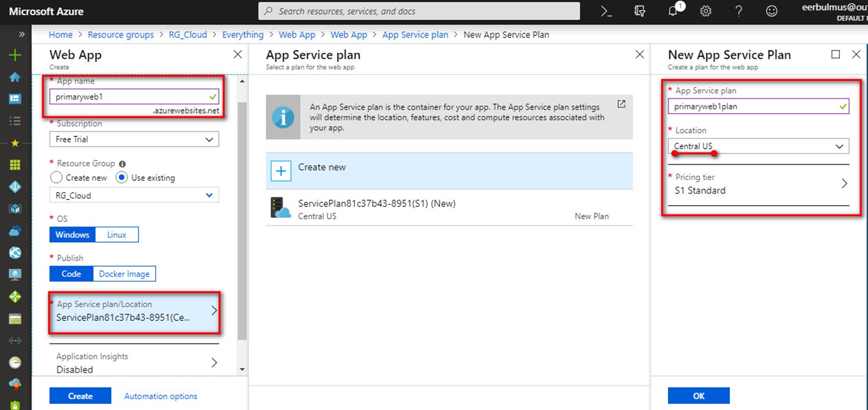The width and height of the screenshot is (868, 410).
Task: Click the yellow Favorites star in sidebar
Action: pyautogui.click(x=15, y=143)
